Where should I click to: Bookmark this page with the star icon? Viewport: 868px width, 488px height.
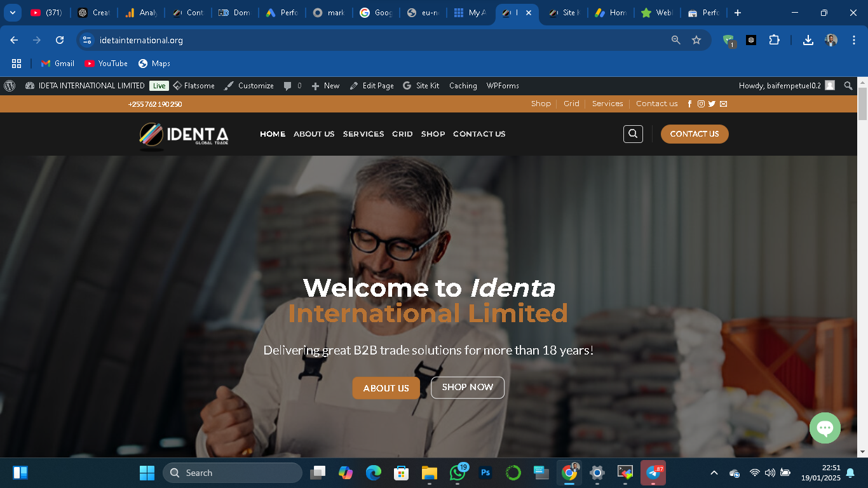coord(696,40)
